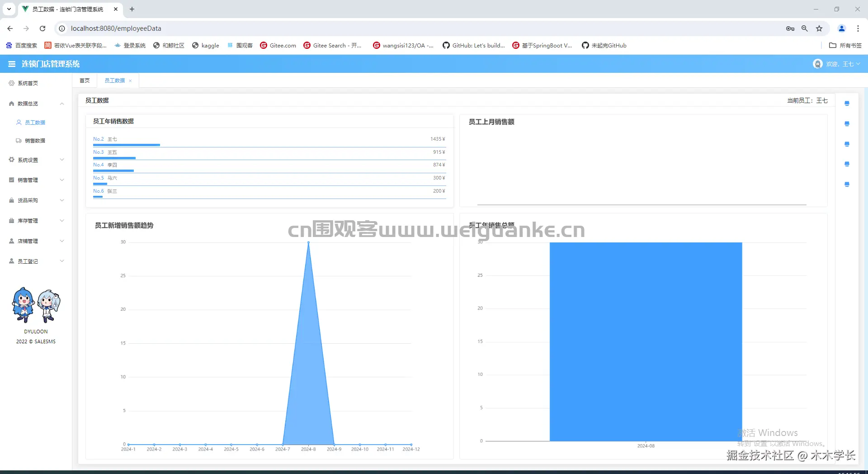Close the 员工数据 page tab

point(130,81)
